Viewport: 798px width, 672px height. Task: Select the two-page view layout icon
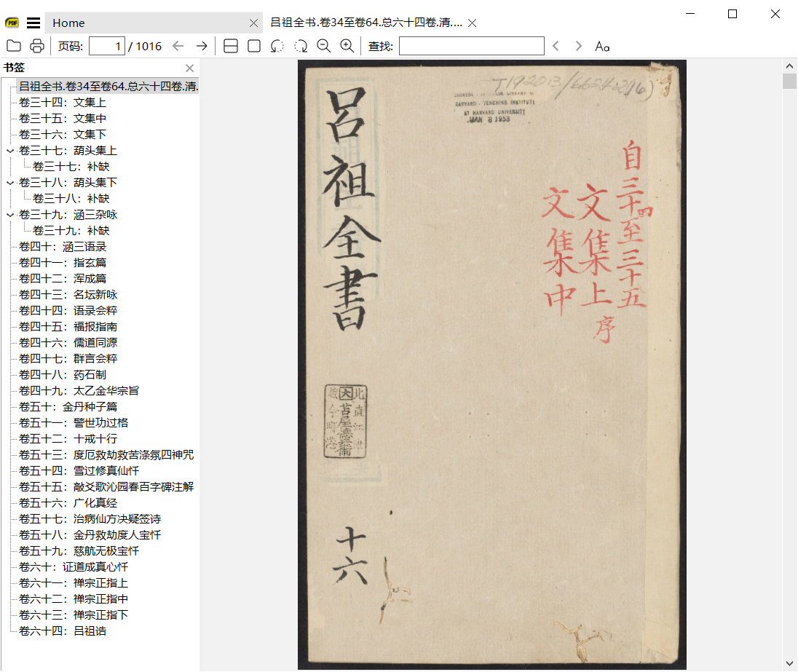229,46
